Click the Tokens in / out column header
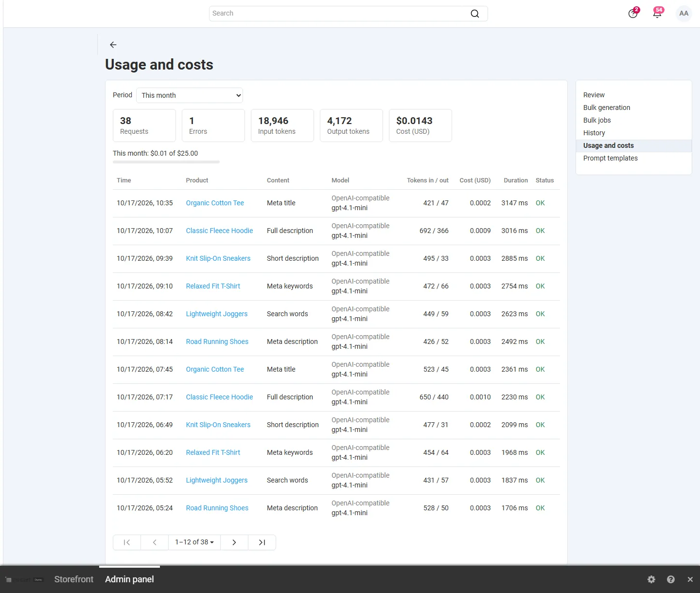This screenshot has height=593, width=700. [x=428, y=180]
